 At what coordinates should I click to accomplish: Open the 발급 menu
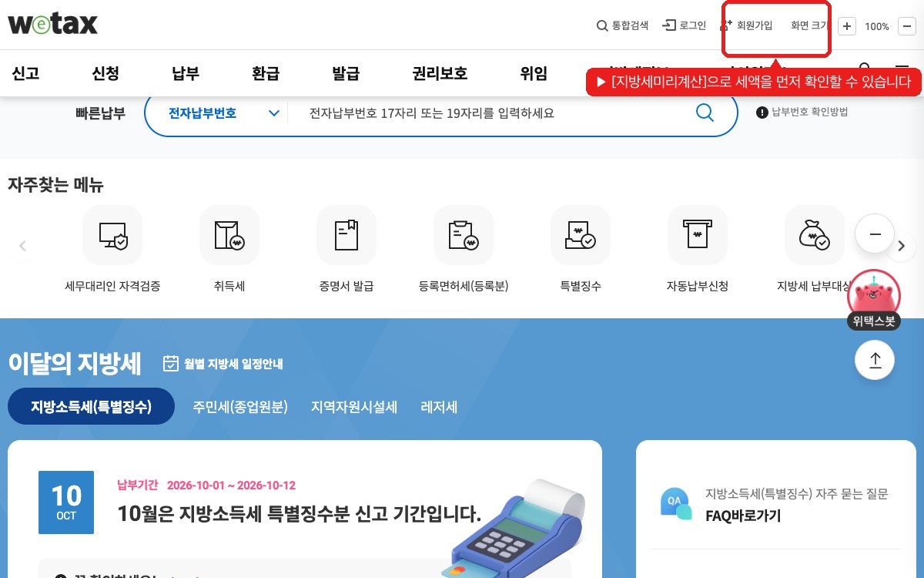click(346, 74)
